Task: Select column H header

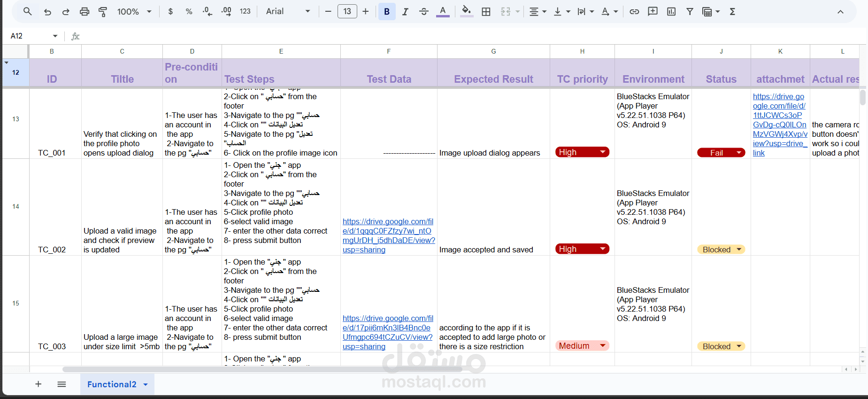Action: [582, 51]
